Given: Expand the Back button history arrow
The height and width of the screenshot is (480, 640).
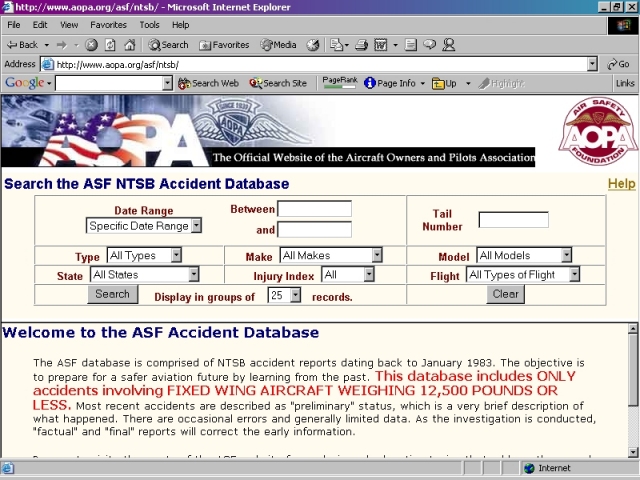Looking at the screenshot, I should (x=47, y=45).
